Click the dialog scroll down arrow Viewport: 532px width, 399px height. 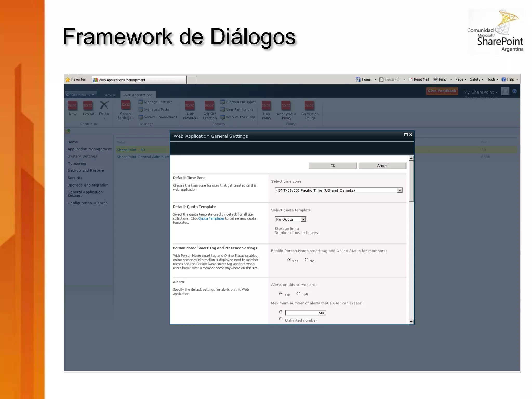[411, 322]
